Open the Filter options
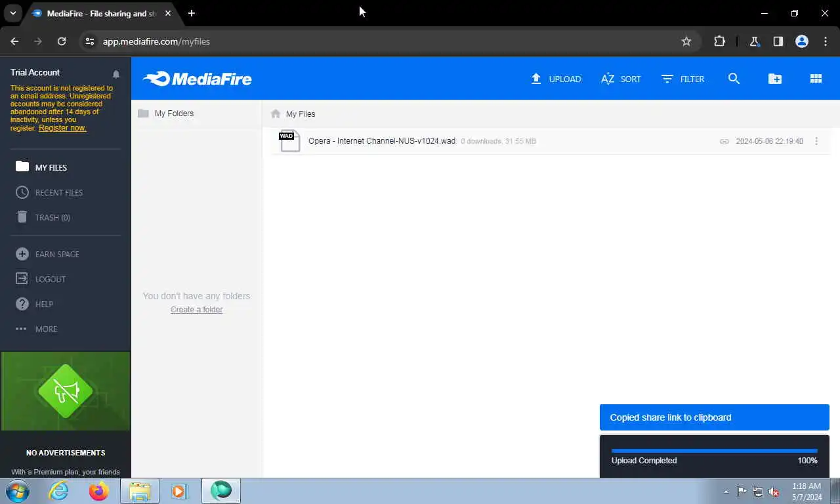Screen dimensions: 840x504 [x=682, y=79]
